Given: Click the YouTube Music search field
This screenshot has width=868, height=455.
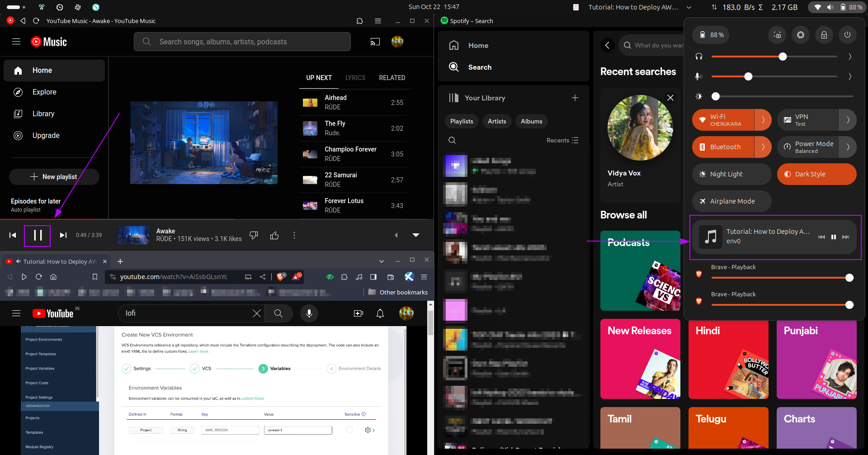Looking at the screenshot, I should click(x=242, y=42).
